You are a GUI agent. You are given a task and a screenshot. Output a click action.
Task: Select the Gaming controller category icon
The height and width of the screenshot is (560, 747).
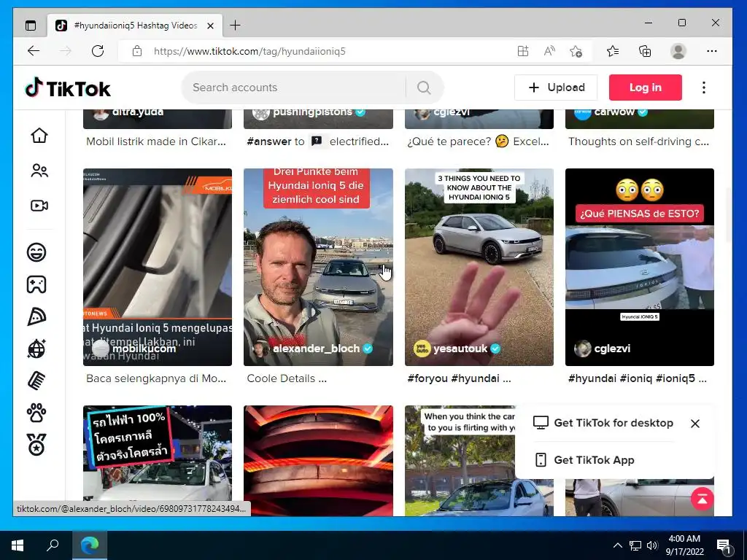(36, 284)
